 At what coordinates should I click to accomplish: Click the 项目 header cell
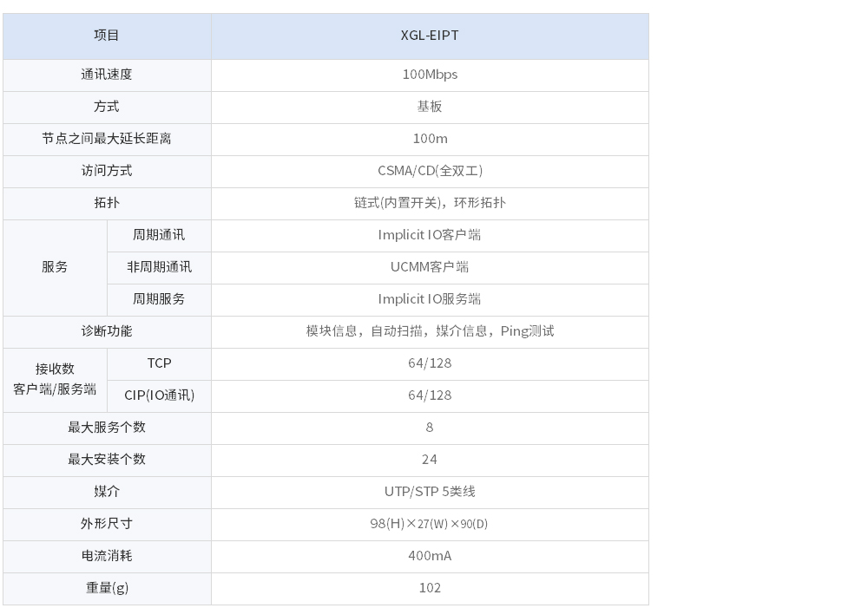(107, 36)
